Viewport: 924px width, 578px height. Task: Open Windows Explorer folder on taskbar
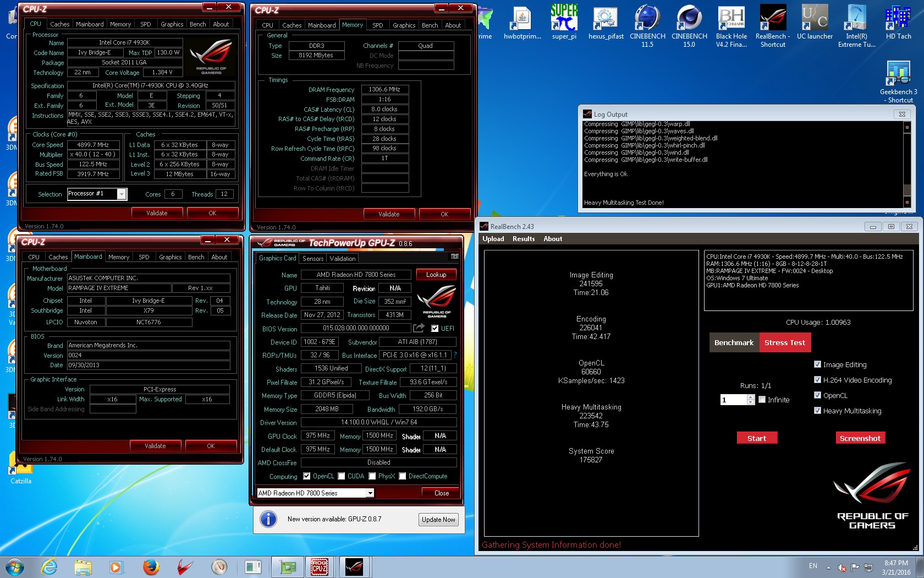coord(83,567)
